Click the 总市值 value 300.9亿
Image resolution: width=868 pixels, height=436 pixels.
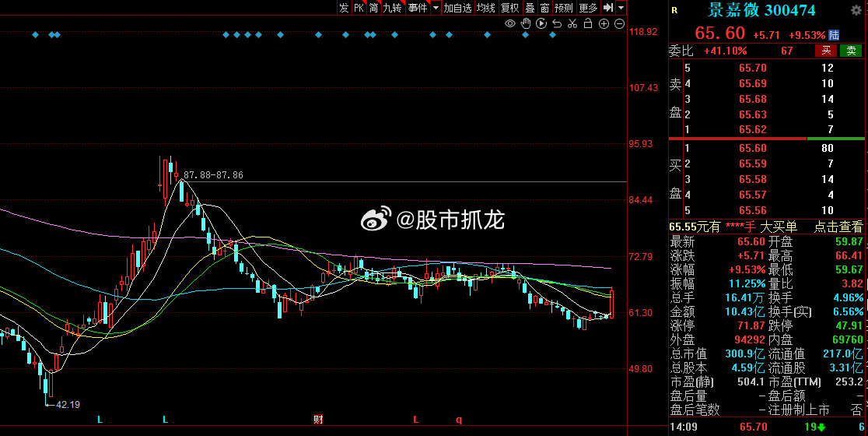pos(745,354)
